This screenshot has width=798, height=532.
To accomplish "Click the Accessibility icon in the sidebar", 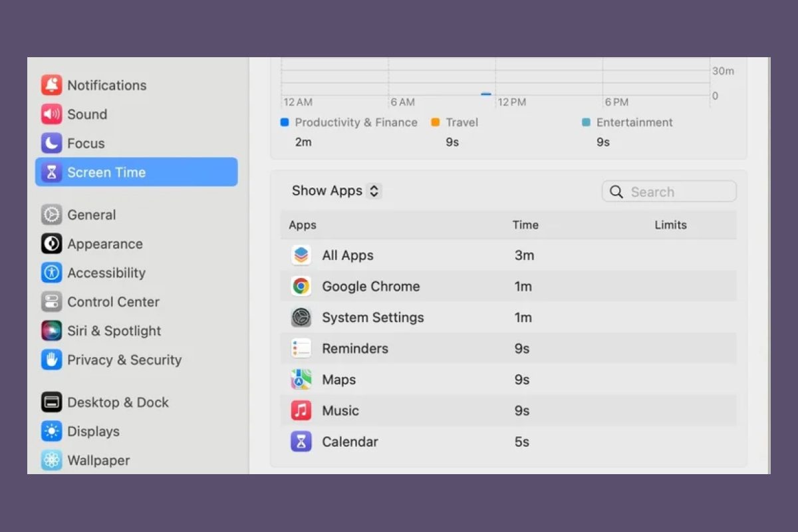I will tap(51, 273).
